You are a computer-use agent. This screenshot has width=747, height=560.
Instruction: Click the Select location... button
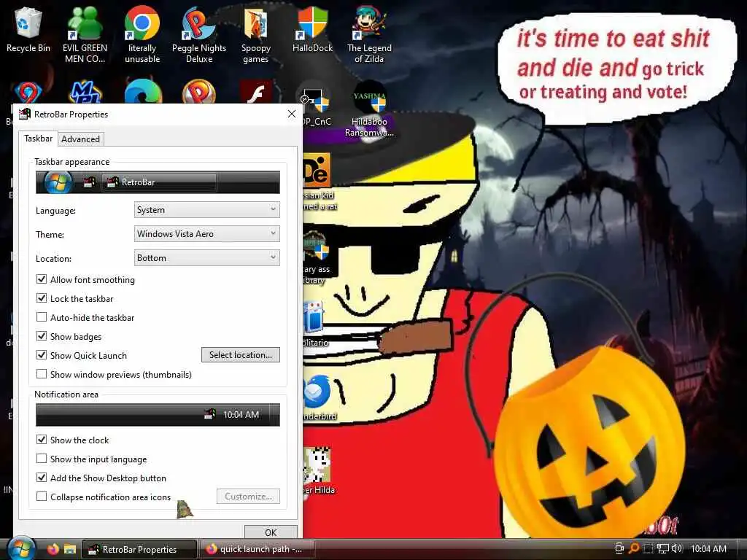(x=241, y=355)
